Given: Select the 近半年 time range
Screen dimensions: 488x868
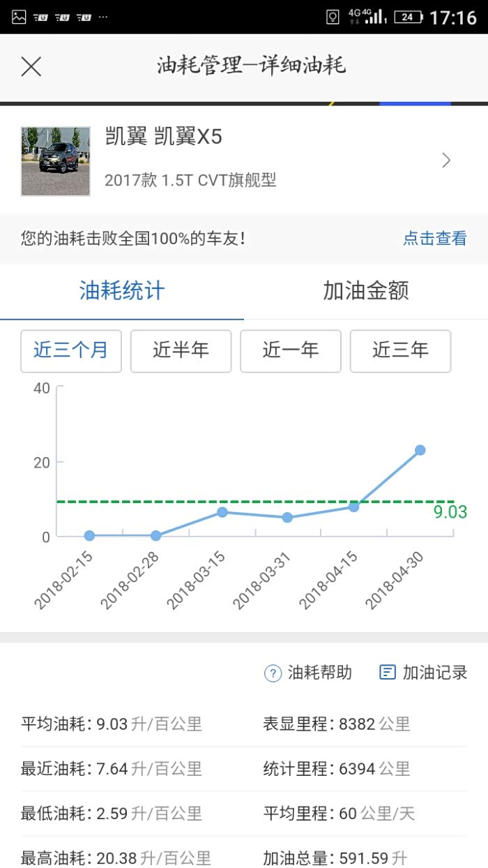Looking at the screenshot, I should click(x=181, y=351).
